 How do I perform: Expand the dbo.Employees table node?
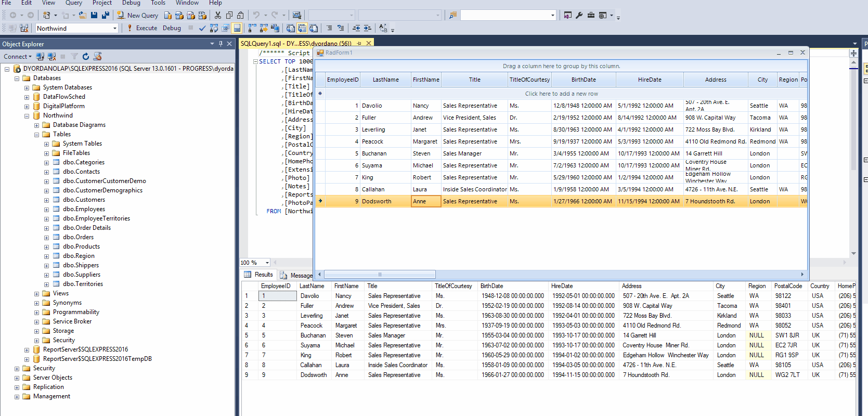46,210
